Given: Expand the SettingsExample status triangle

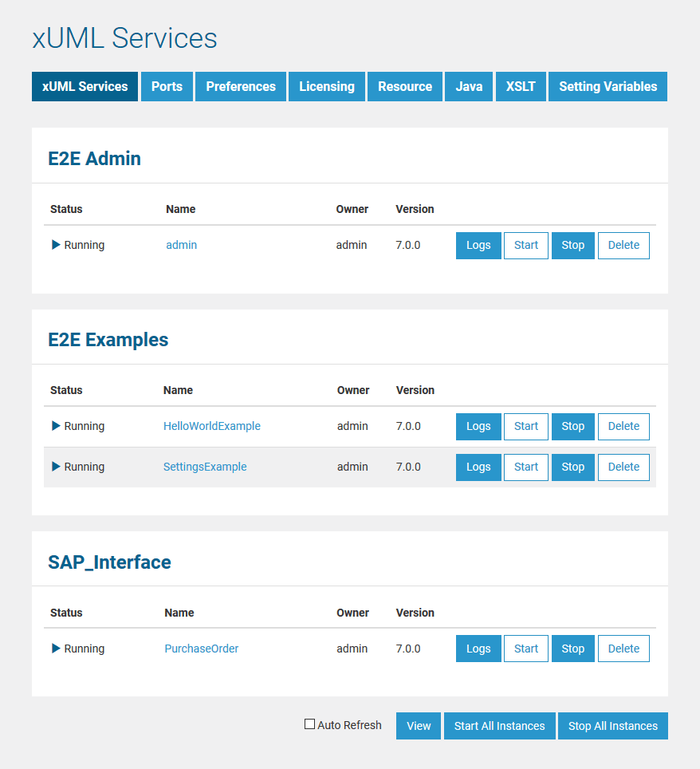Looking at the screenshot, I should pos(55,467).
